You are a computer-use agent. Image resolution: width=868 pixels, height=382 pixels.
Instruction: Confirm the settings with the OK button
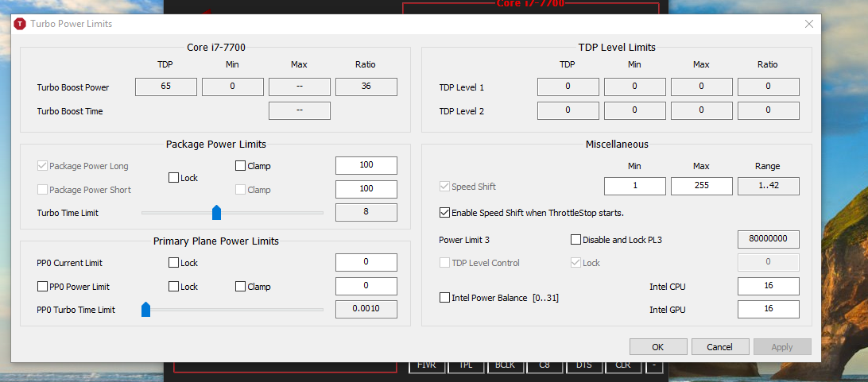657,346
